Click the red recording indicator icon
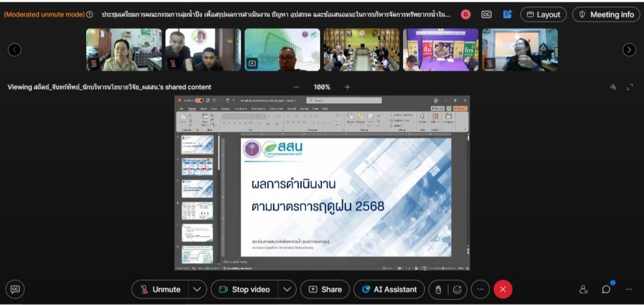The image size is (644, 305). [x=465, y=14]
